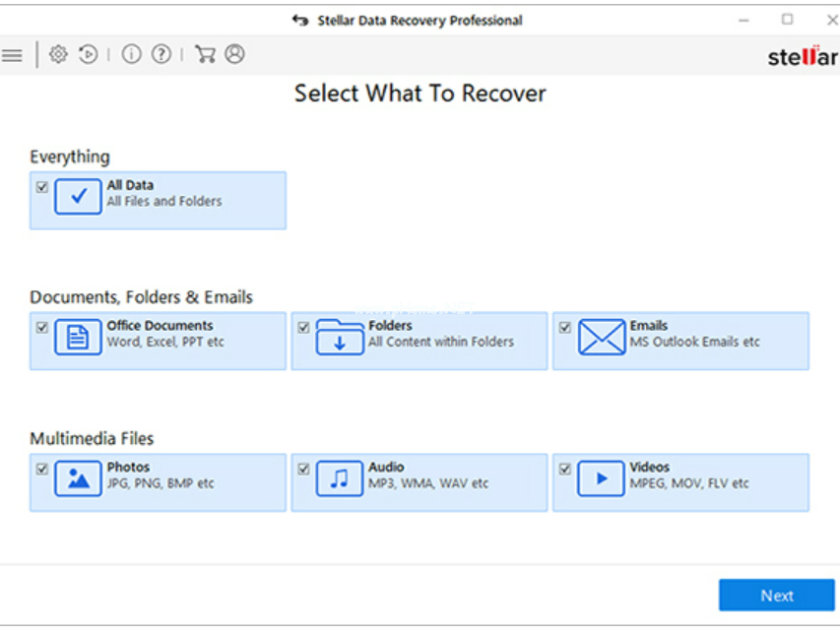Toggle the Photos checkbox

pyautogui.click(x=42, y=470)
